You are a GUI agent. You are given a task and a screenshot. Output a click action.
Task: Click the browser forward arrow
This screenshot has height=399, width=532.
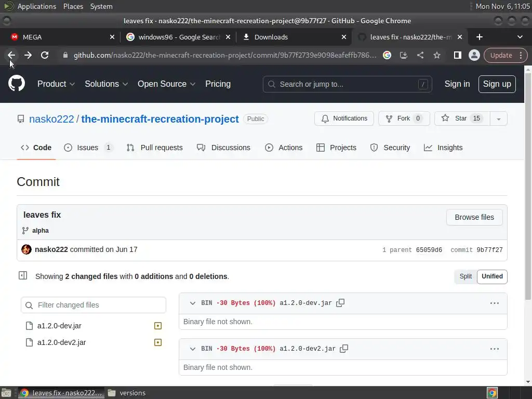pos(28,55)
